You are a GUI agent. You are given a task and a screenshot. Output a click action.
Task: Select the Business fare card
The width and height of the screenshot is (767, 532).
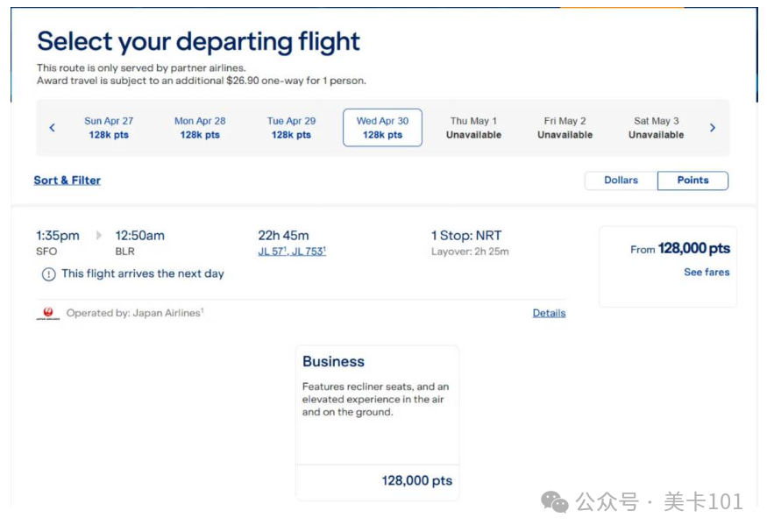tap(377, 423)
